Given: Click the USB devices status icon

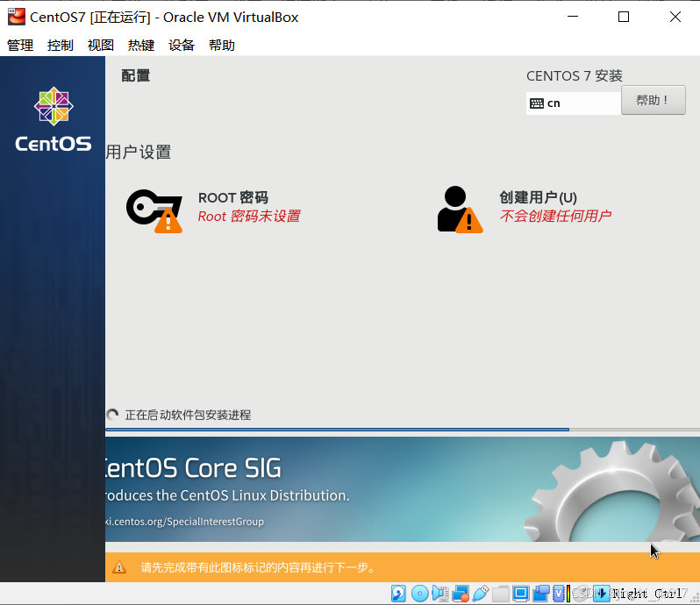Looking at the screenshot, I should tap(481, 594).
